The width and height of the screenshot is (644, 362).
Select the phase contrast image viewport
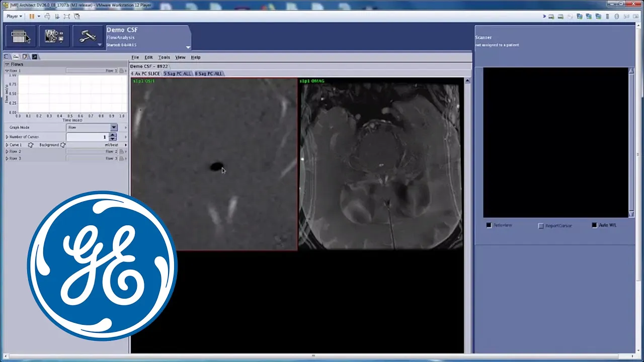(214, 164)
